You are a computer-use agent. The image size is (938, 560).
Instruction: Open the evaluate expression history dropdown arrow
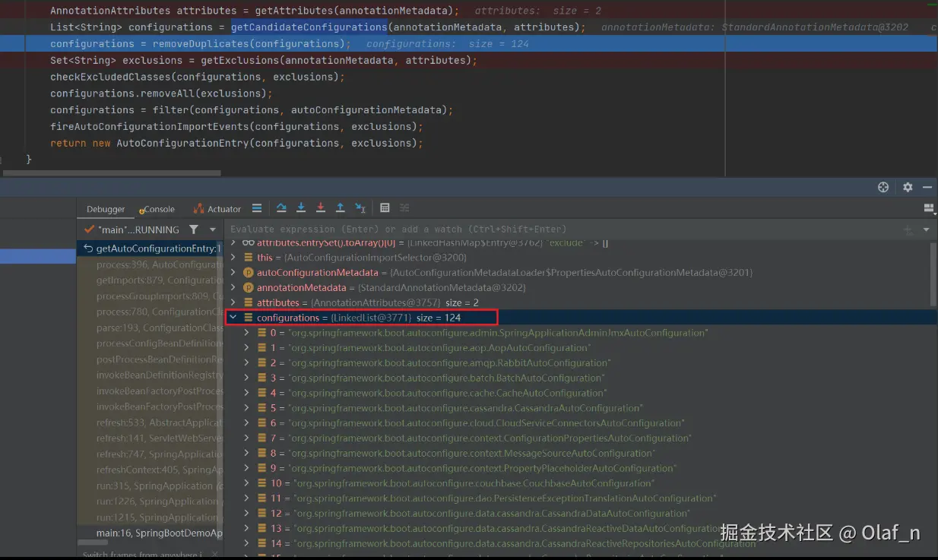point(926,229)
